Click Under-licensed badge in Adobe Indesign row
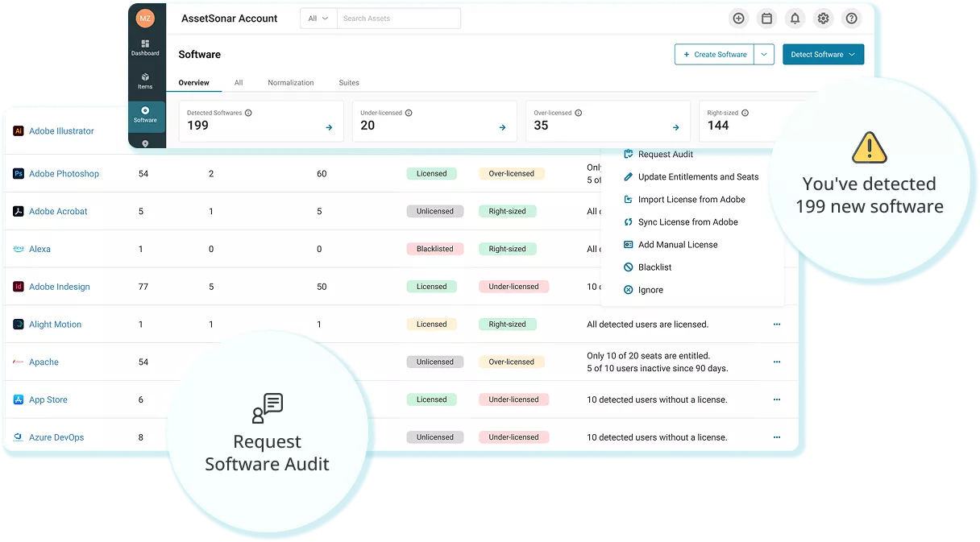Viewport: 980px width, 542px height. click(x=513, y=287)
